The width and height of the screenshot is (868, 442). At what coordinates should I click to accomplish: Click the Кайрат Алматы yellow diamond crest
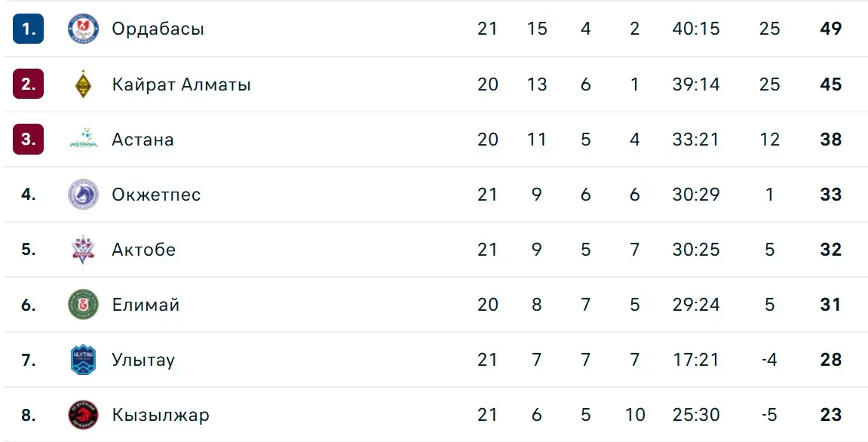[83, 84]
